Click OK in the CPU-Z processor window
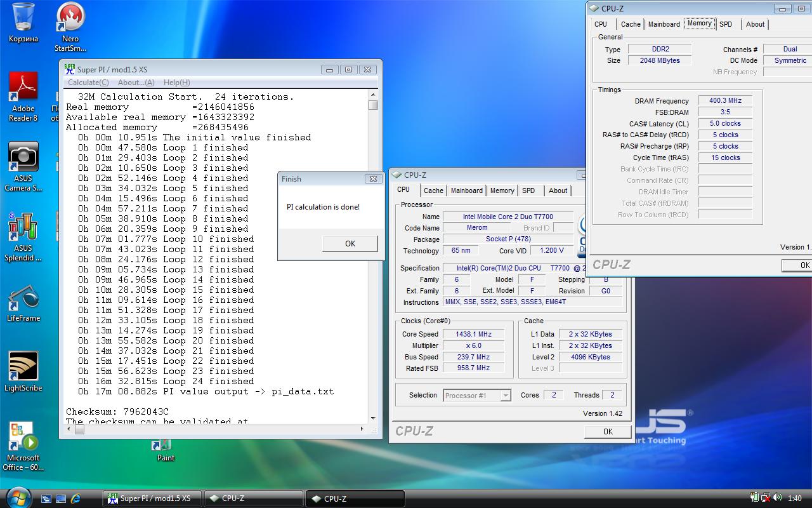The height and width of the screenshot is (508, 812). click(608, 431)
